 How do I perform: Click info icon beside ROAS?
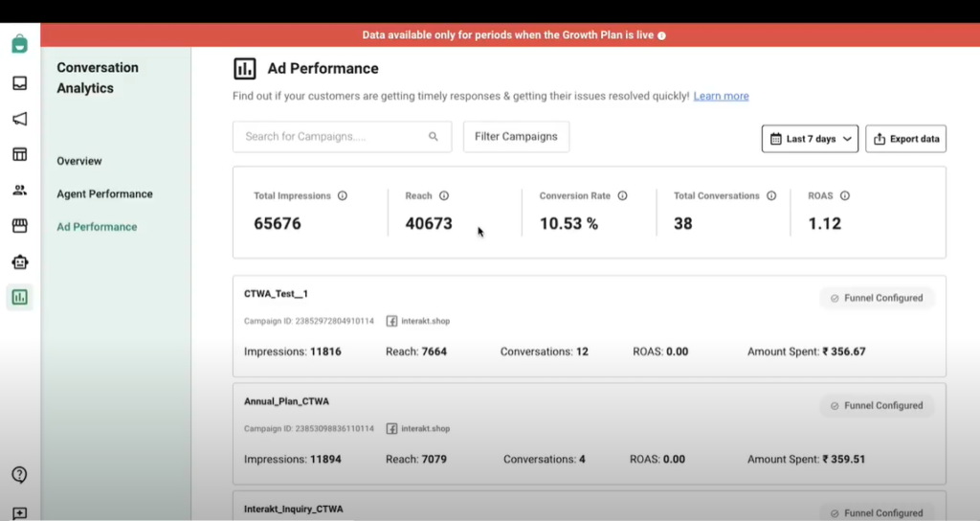click(845, 195)
